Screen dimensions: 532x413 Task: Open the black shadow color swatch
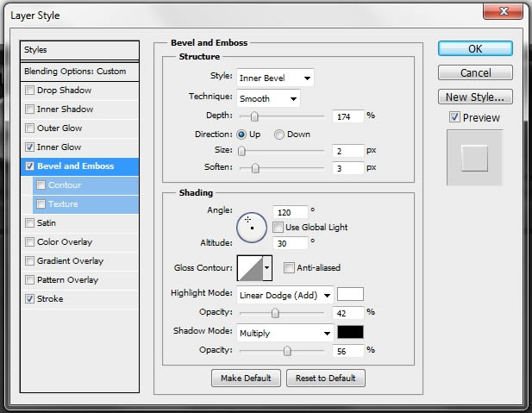(350, 332)
